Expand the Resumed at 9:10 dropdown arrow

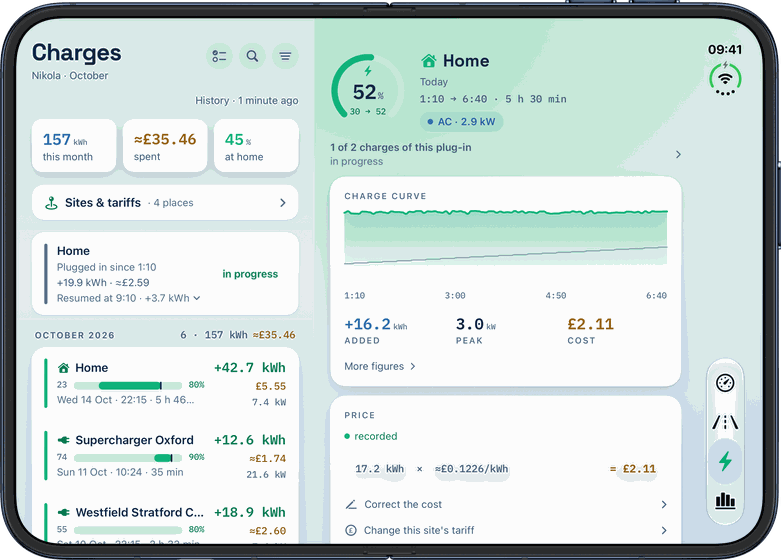click(197, 298)
